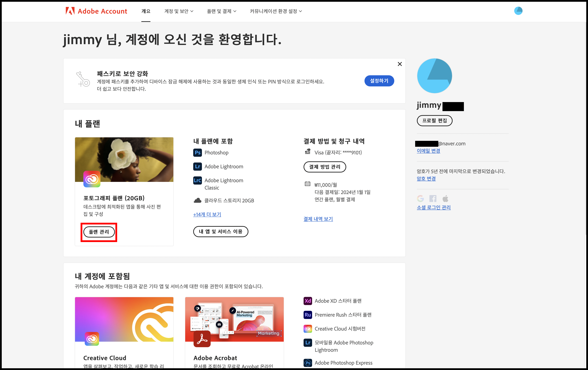The image size is (588, 370).
Task: Select the 개요 tab
Action: 146,11
